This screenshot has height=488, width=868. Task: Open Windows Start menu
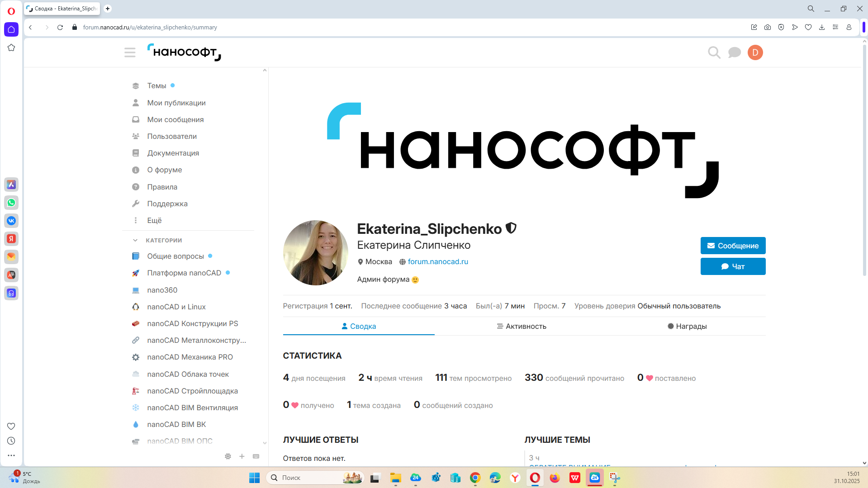(254, 478)
